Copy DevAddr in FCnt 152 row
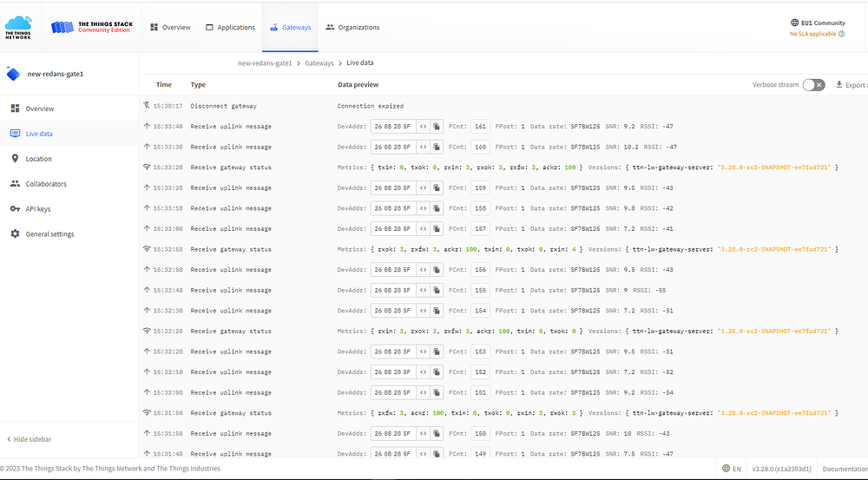 pyautogui.click(x=437, y=372)
